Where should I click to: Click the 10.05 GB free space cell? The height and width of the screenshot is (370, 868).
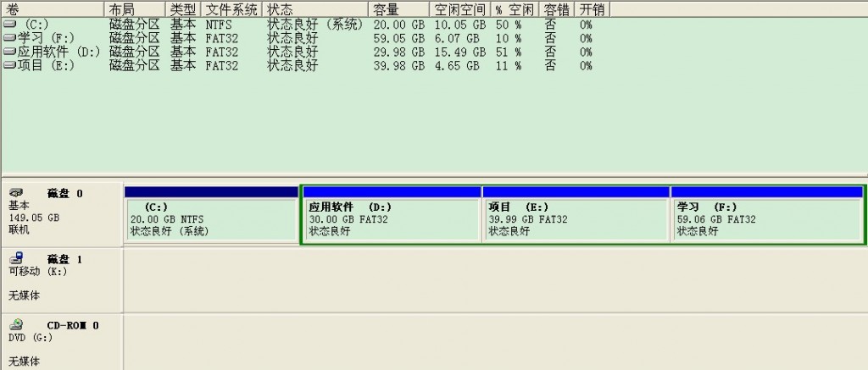[x=460, y=25]
